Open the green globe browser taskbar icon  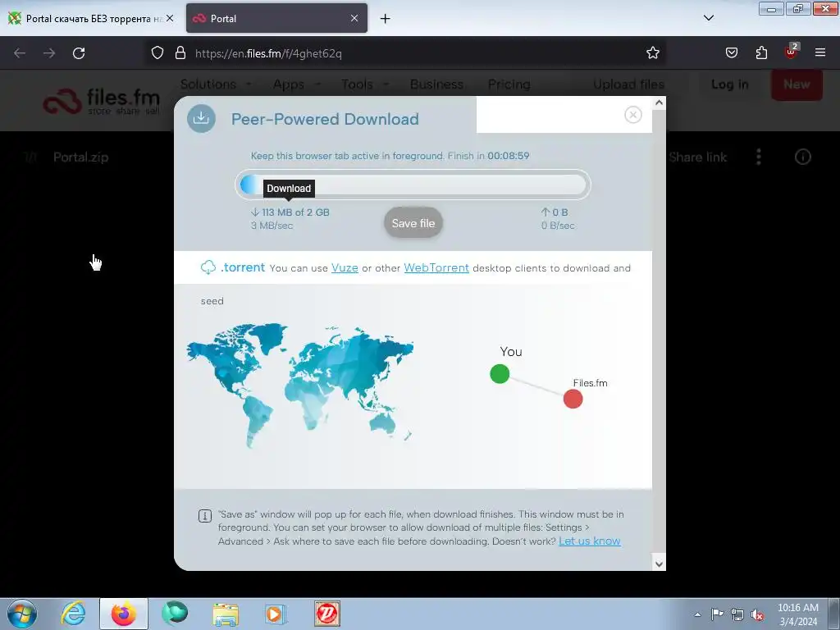click(x=175, y=614)
